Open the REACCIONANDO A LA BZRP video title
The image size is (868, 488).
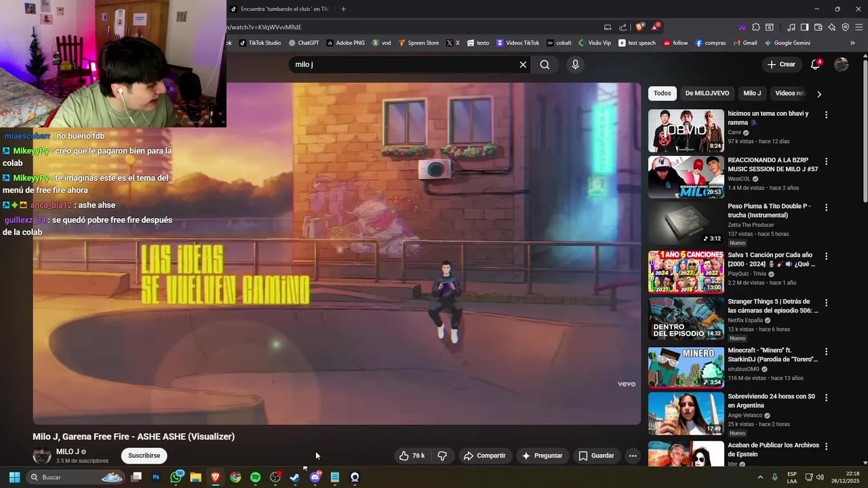(772, 165)
